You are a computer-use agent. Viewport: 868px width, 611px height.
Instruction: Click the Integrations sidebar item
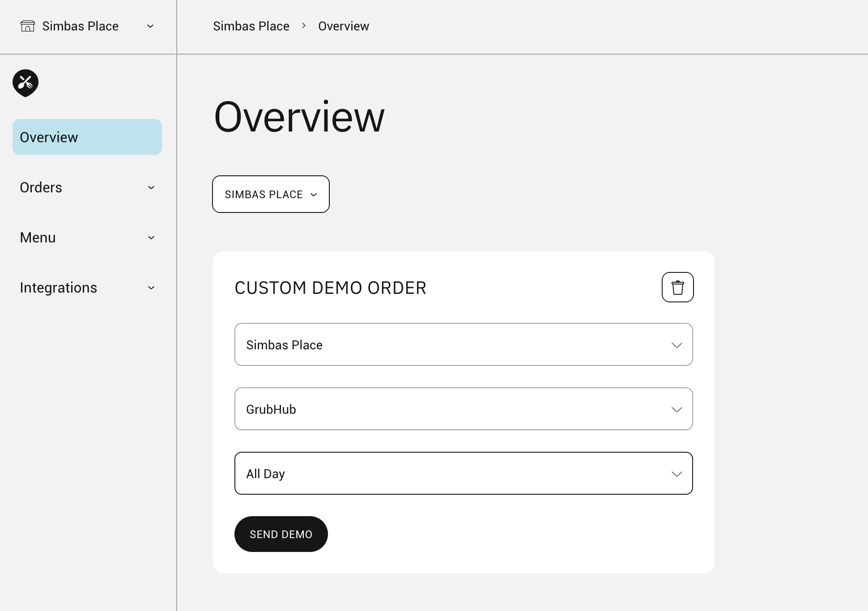59,288
